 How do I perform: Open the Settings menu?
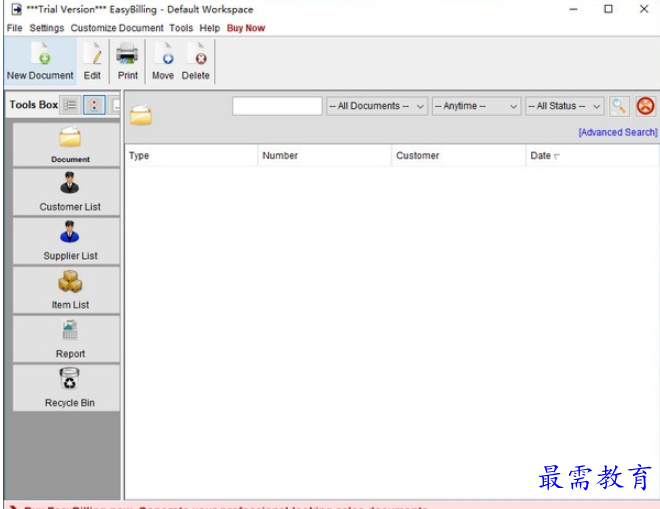(46, 28)
